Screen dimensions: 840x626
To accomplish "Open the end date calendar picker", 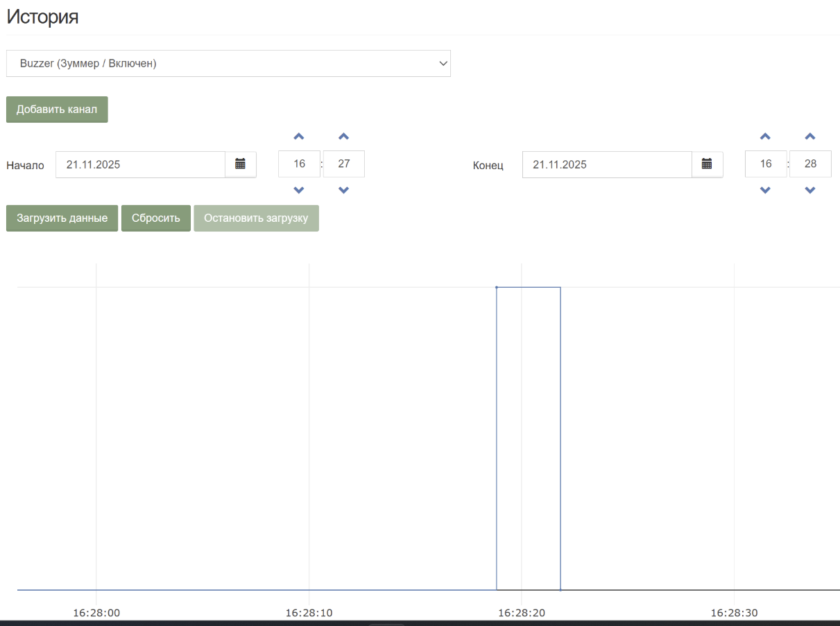I will (707, 164).
